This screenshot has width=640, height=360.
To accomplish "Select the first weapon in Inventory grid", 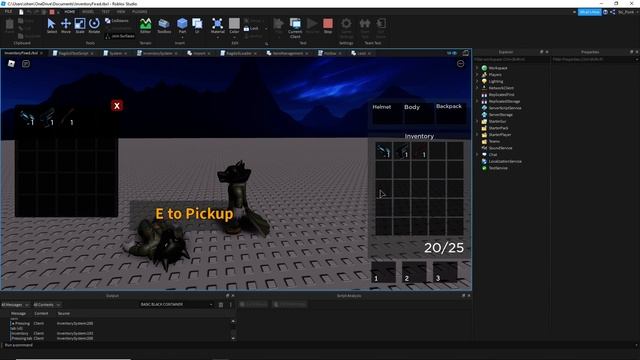I will click(x=383, y=151).
